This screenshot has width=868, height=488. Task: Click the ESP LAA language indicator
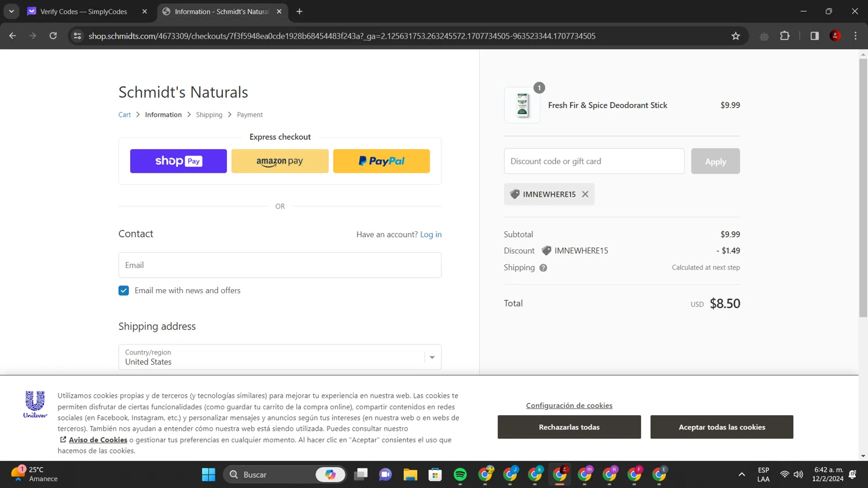click(x=763, y=475)
